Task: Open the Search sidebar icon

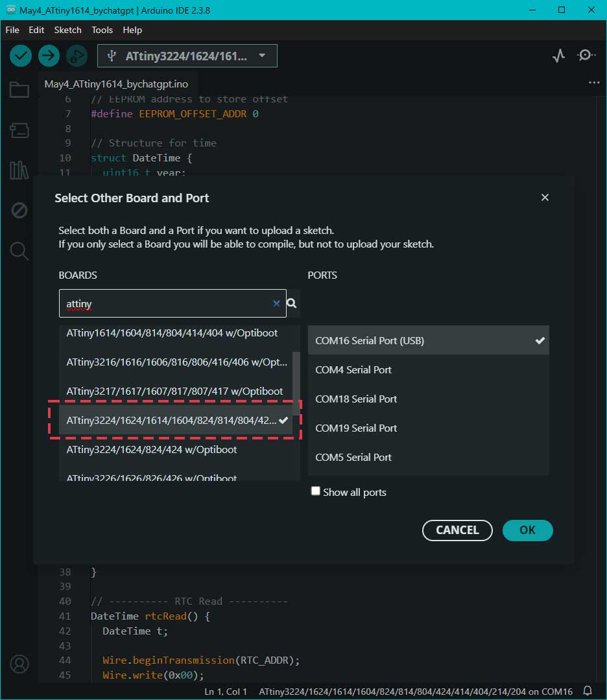Action: (19, 250)
